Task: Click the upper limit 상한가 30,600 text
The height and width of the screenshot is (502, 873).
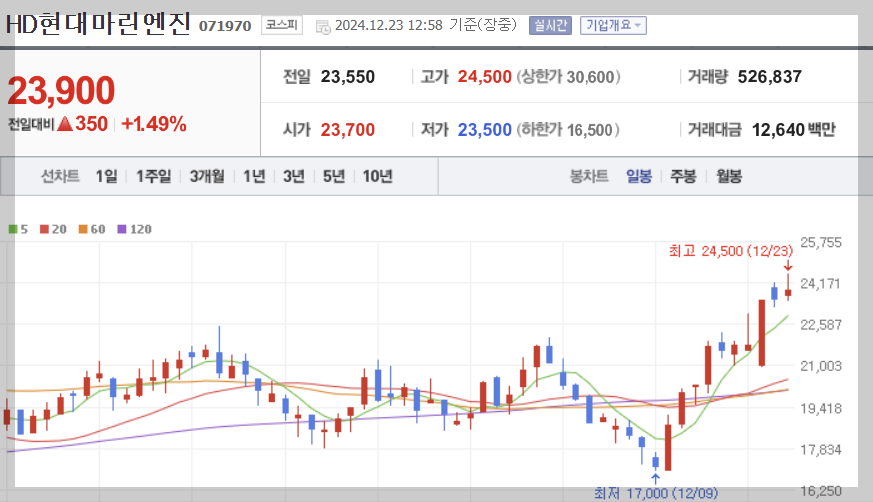Action: point(568,77)
